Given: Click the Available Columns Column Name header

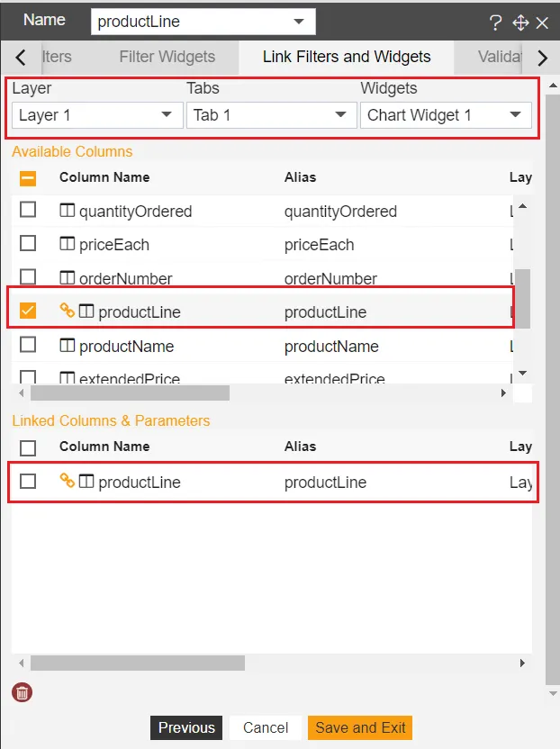Looking at the screenshot, I should click(x=104, y=177).
